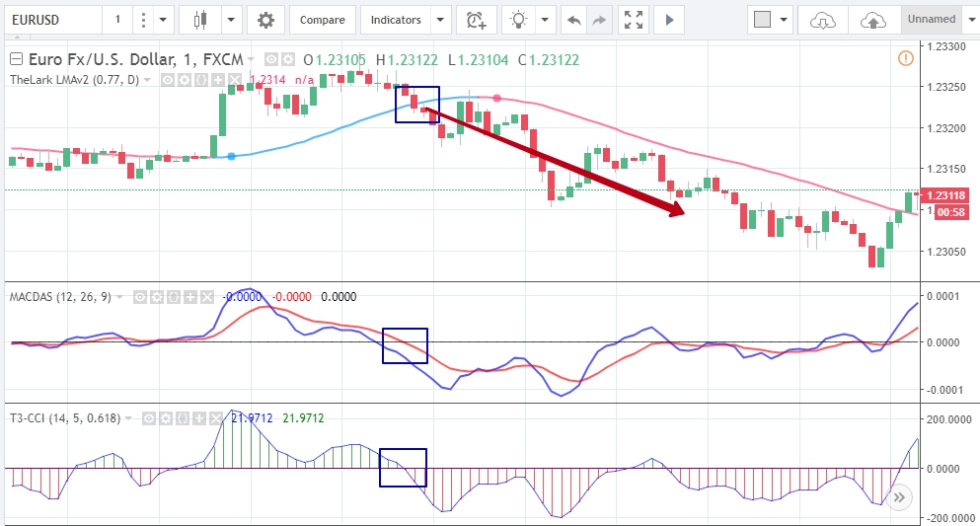This screenshot has height=526, width=980.
Task: Toggle visibility of Euro Fx/U.S. Dollar series
Action: (271, 59)
